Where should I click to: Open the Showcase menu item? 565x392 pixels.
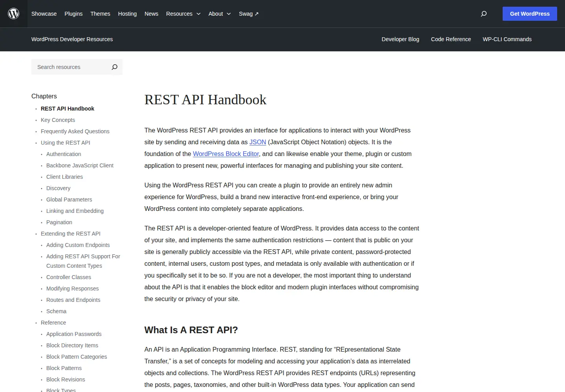(x=44, y=14)
